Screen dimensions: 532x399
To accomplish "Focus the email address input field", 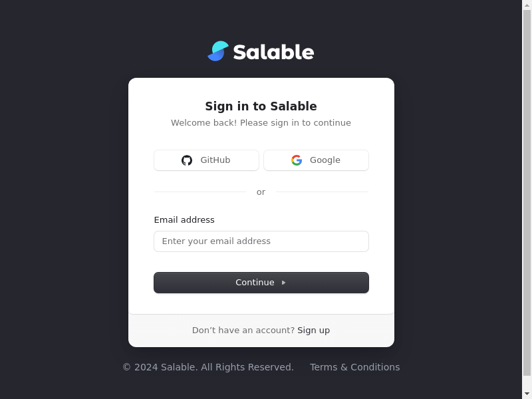I will coord(261,241).
